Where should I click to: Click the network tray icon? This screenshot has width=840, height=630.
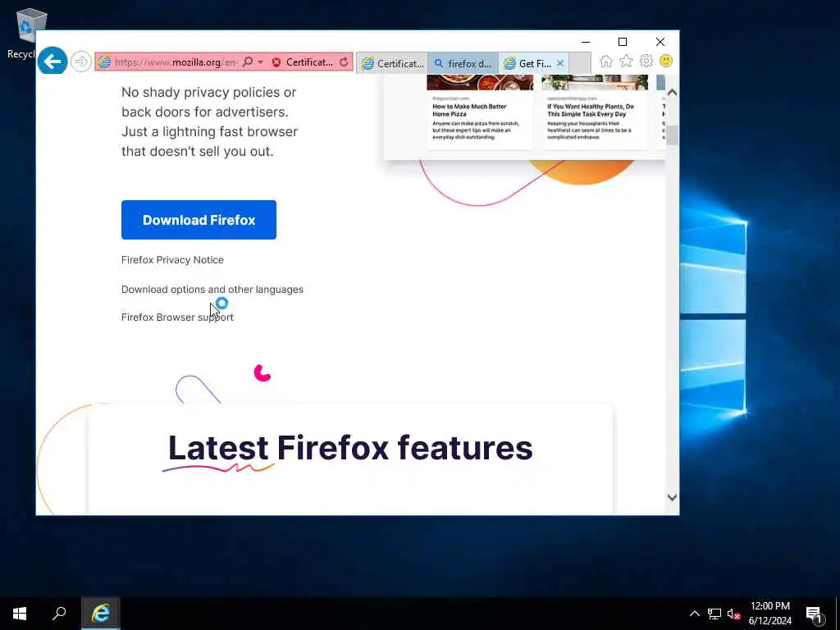click(714, 614)
